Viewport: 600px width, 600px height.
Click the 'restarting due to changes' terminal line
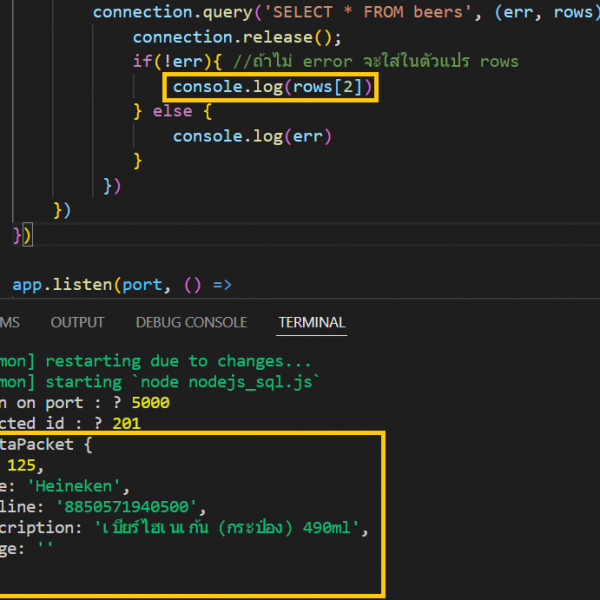[x=178, y=361]
